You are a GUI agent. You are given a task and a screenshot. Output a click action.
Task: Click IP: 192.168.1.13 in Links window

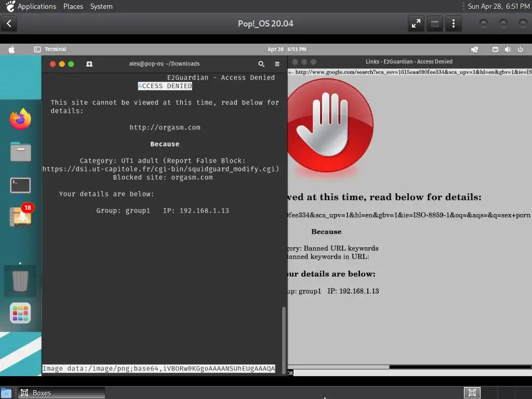coord(353,291)
